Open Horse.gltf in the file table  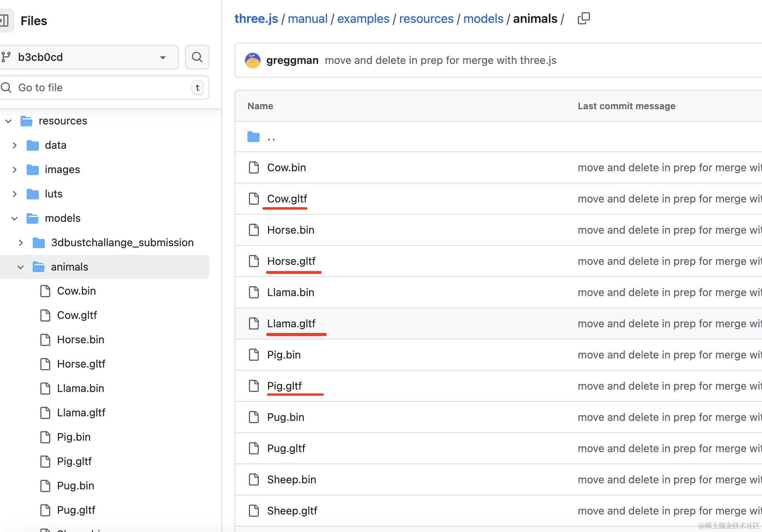coord(291,261)
